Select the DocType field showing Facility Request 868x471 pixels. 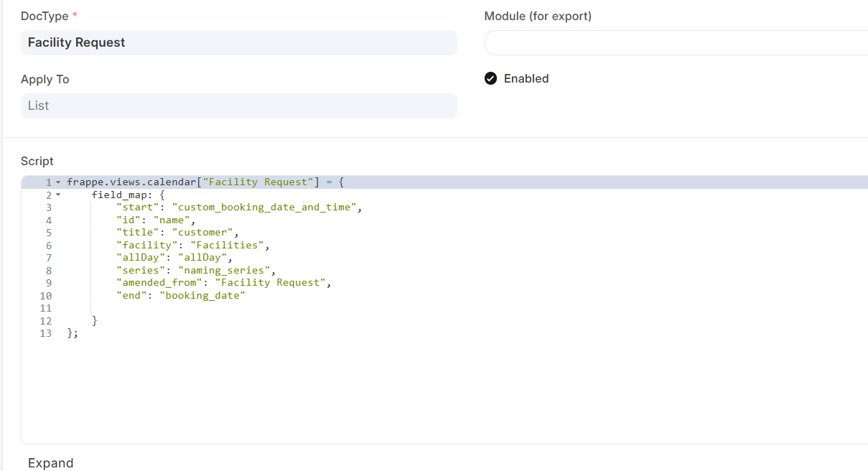pos(240,42)
